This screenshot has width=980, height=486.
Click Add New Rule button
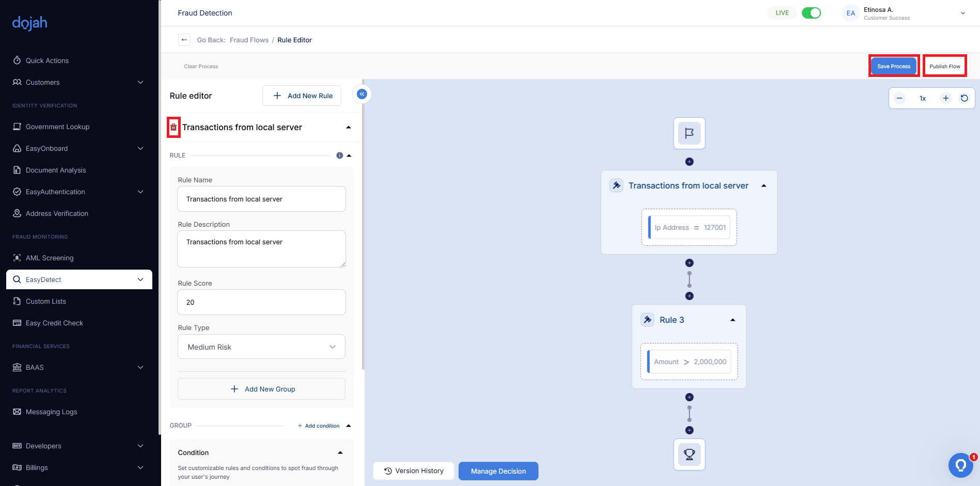click(x=302, y=96)
